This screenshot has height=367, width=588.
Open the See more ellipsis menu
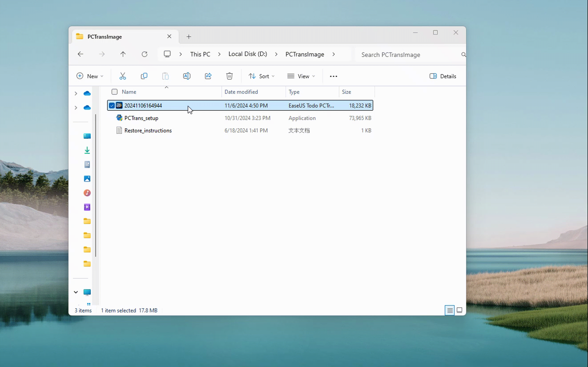click(333, 76)
